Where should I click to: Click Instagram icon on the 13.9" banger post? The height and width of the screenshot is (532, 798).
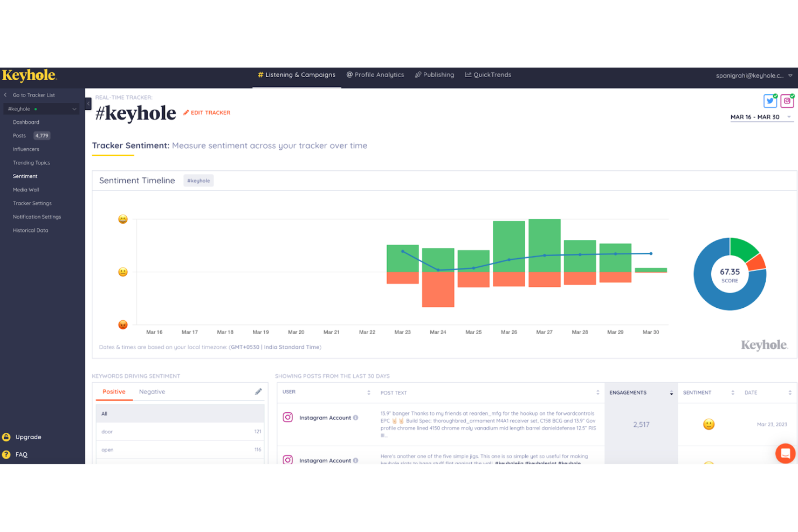[x=288, y=417]
